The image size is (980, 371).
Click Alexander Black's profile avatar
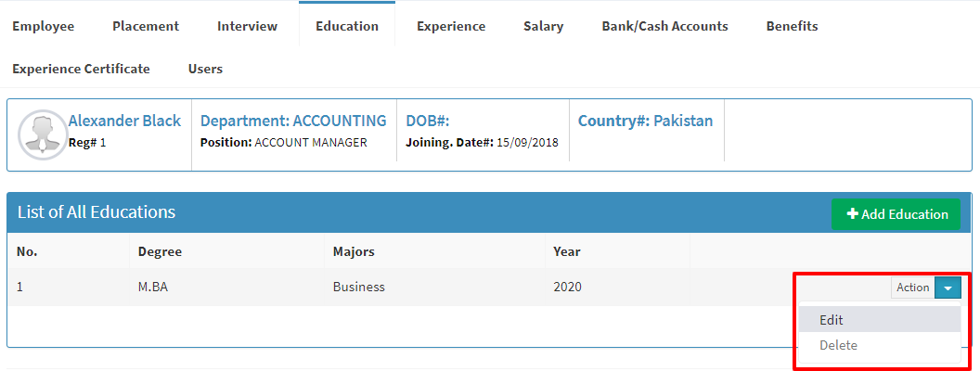tap(43, 134)
